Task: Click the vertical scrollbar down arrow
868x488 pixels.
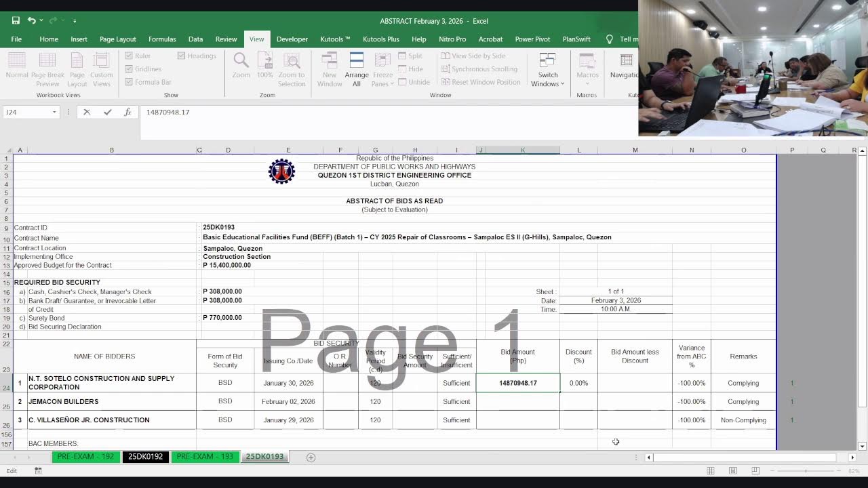Action: (862, 446)
